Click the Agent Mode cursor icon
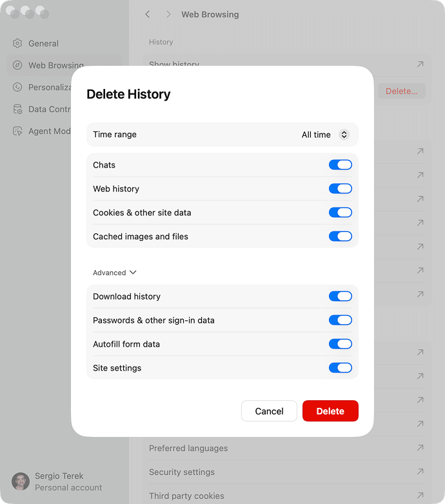The width and height of the screenshot is (445, 504). coord(17,131)
